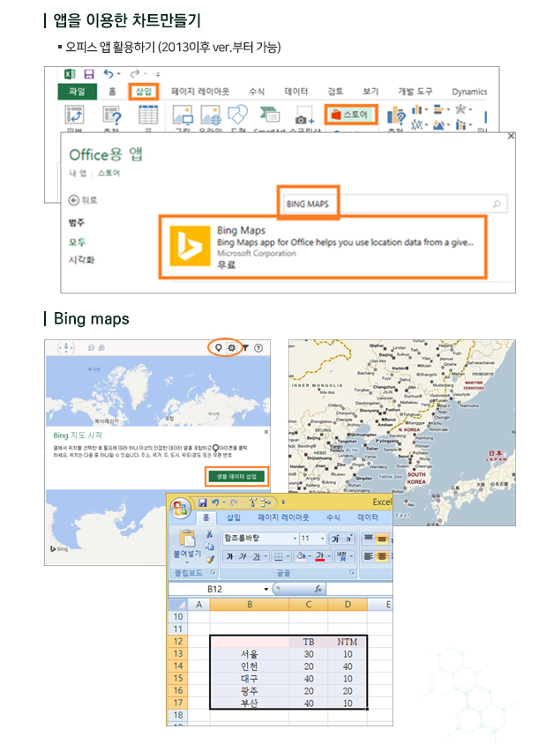
Task: Click Redo arrow in Excel 2013 quick access
Action: coord(135,73)
